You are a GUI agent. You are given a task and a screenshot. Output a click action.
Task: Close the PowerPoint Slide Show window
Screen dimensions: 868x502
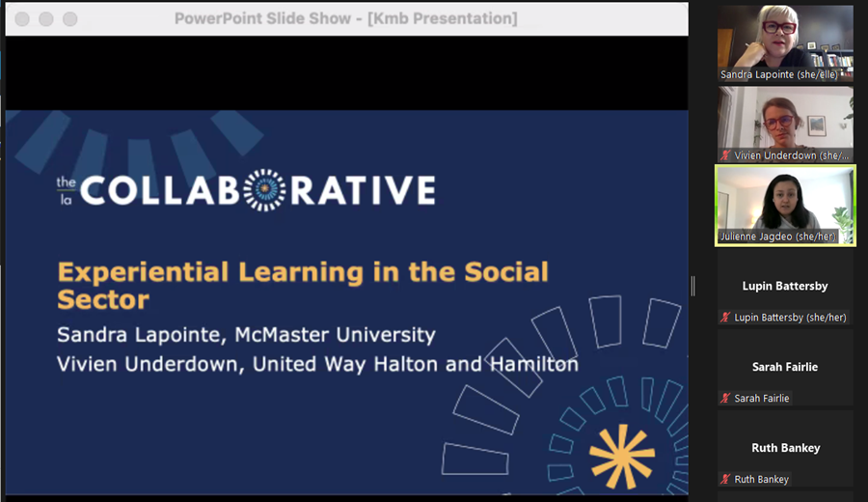coord(22,19)
